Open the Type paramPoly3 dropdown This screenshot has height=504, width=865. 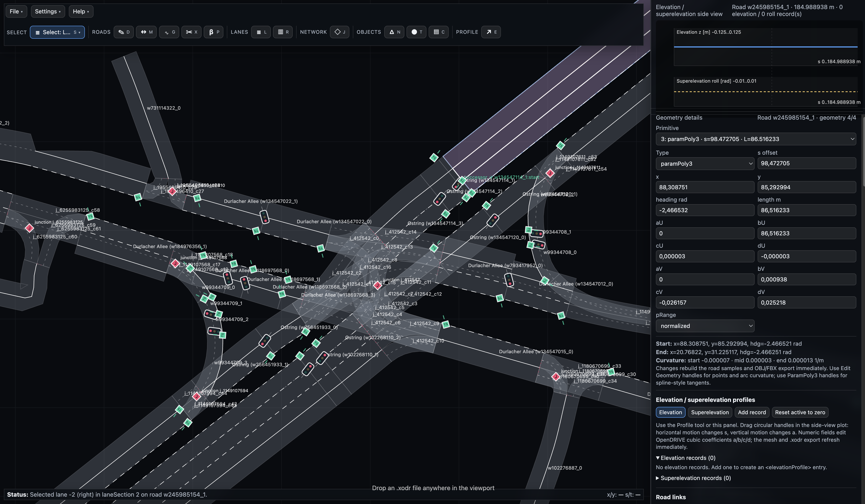click(705, 164)
